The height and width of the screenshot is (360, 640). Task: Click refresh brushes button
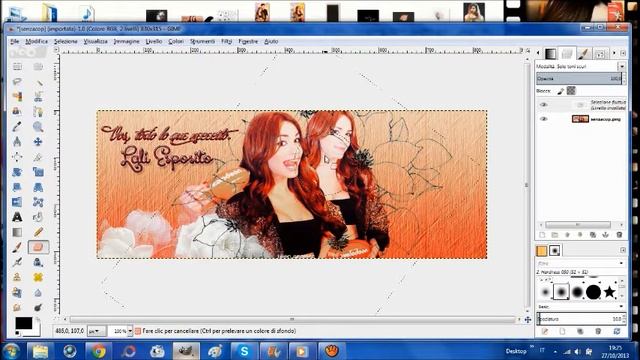tap(617, 332)
